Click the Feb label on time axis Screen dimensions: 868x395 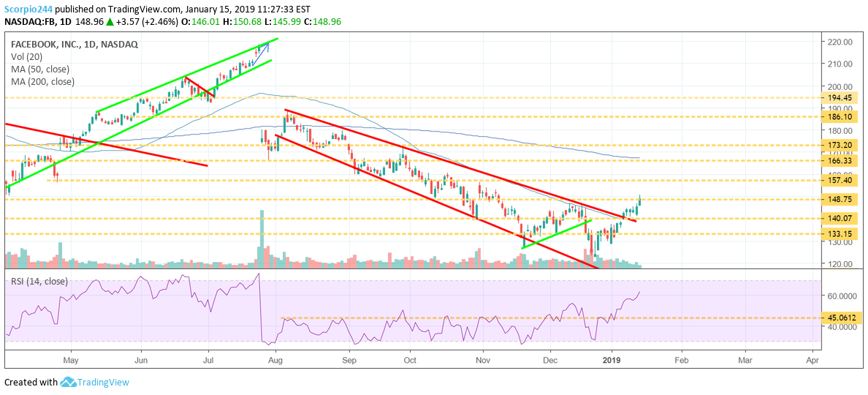coord(682,359)
